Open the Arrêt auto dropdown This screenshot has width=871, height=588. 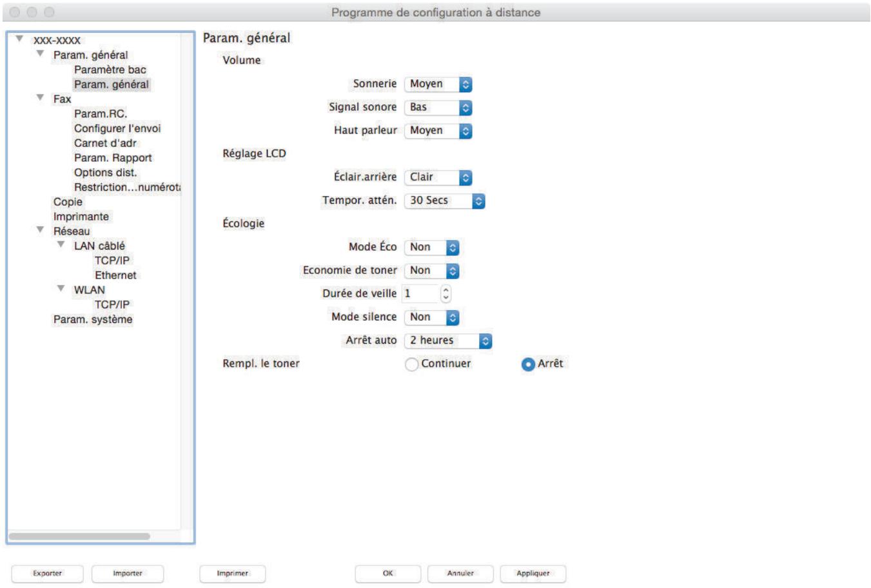click(447, 340)
